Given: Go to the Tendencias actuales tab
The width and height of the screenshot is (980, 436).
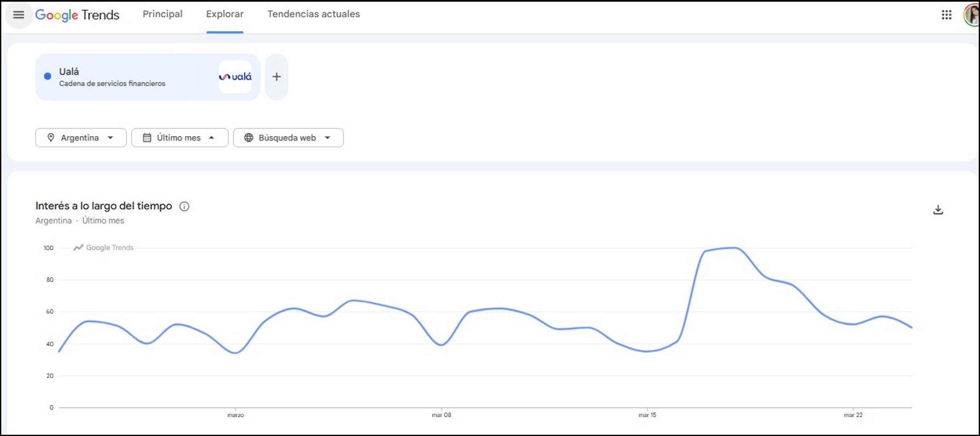Looking at the screenshot, I should click(314, 14).
